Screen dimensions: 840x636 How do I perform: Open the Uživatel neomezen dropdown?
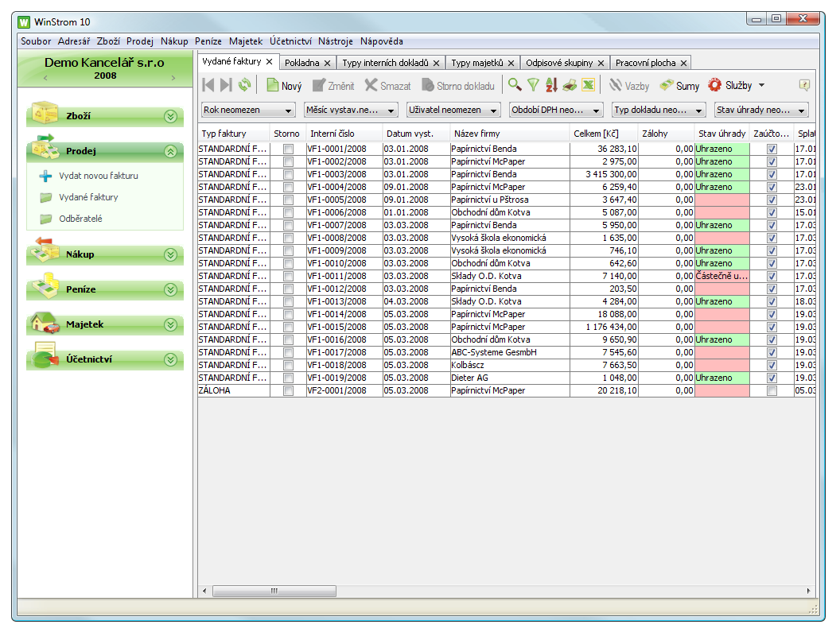pos(453,110)
